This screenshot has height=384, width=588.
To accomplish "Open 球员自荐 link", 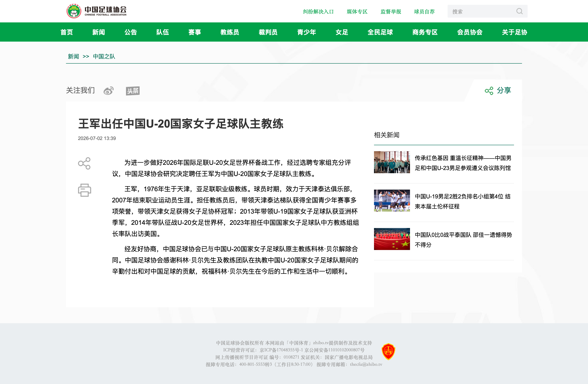I will point(424,12).
